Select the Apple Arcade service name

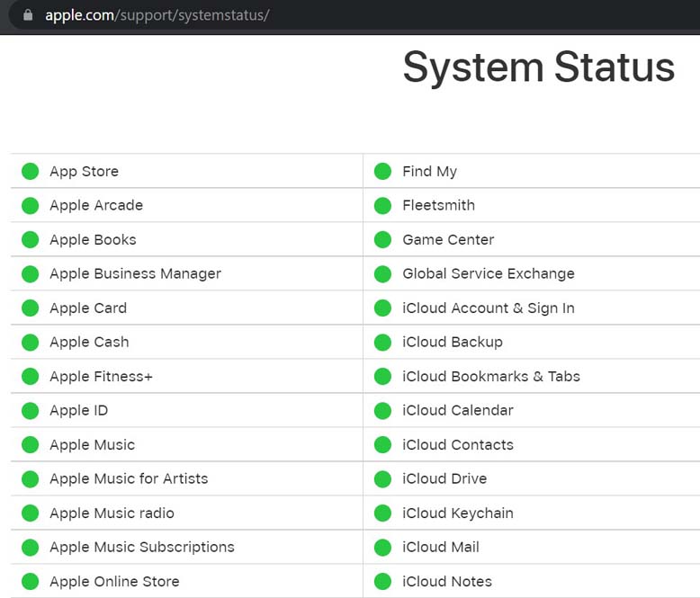click(96, 205)
